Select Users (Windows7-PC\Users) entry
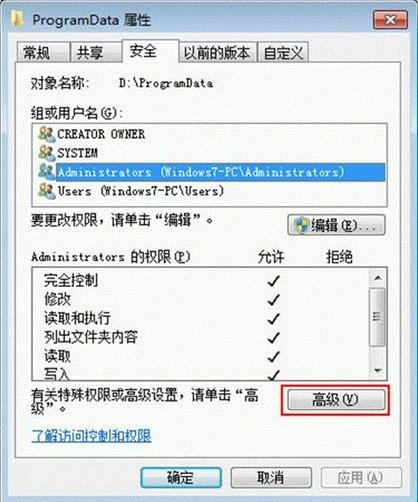 click(x=141, y=191)
